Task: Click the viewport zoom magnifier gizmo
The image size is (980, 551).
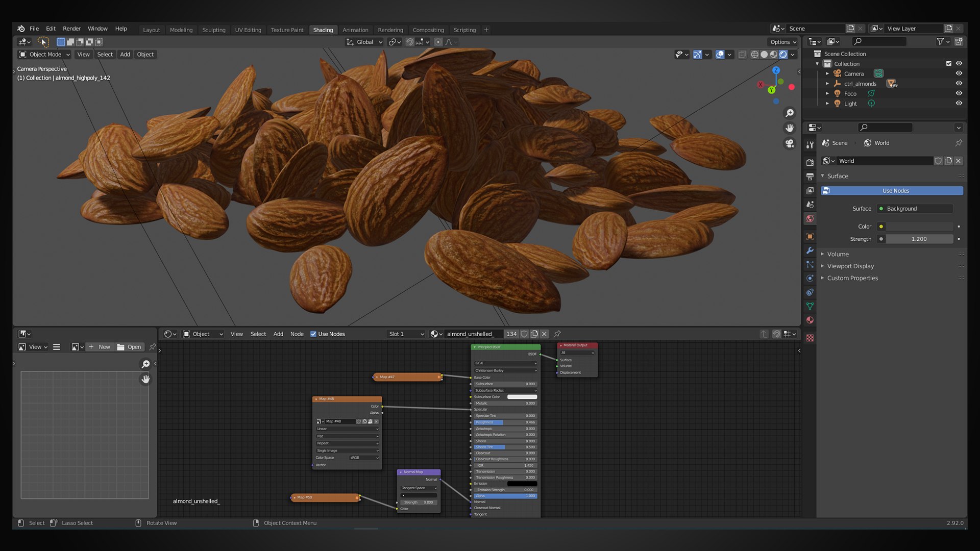Action: tap(790, 113)
